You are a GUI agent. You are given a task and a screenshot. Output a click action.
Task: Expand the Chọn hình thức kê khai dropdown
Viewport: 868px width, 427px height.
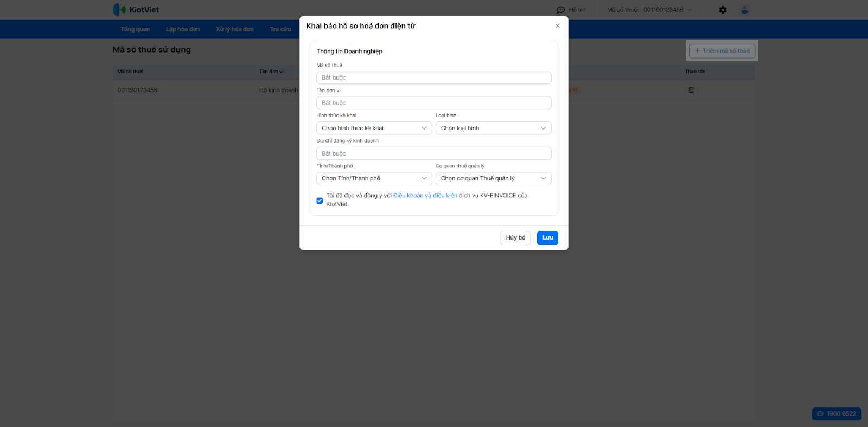point(374,128)
